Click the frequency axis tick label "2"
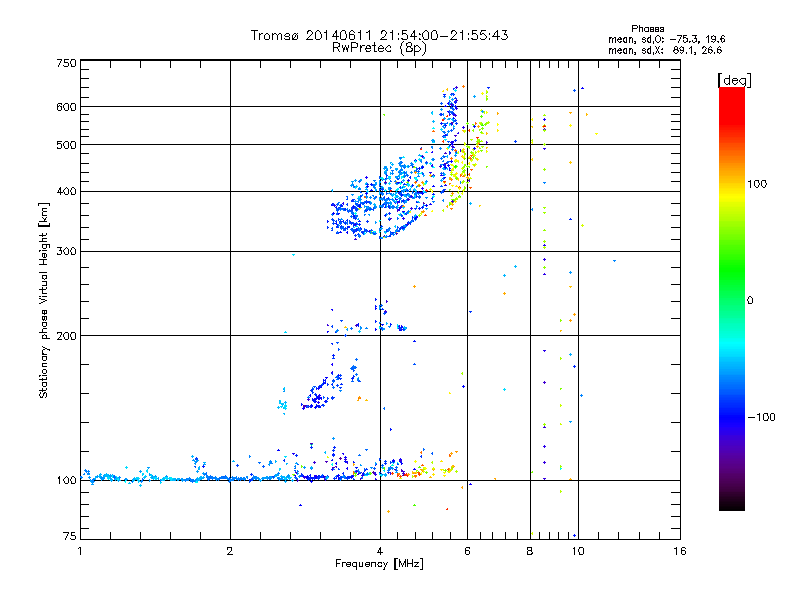 [x=230, y=551]
